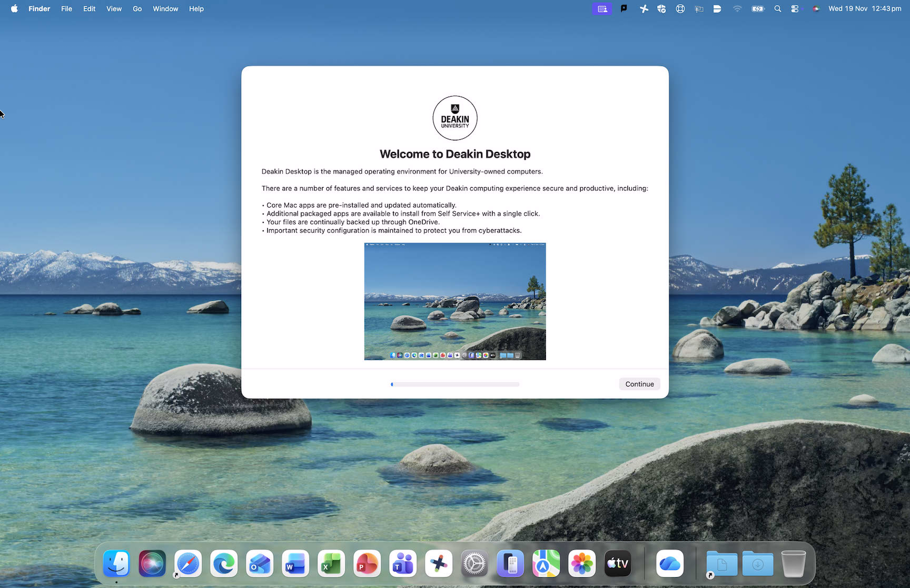Image resolution: width=910 pixels, height=588 pixels.
Task: Open Microsoft Outlook from the dock
Action: [x=259, y=564]
